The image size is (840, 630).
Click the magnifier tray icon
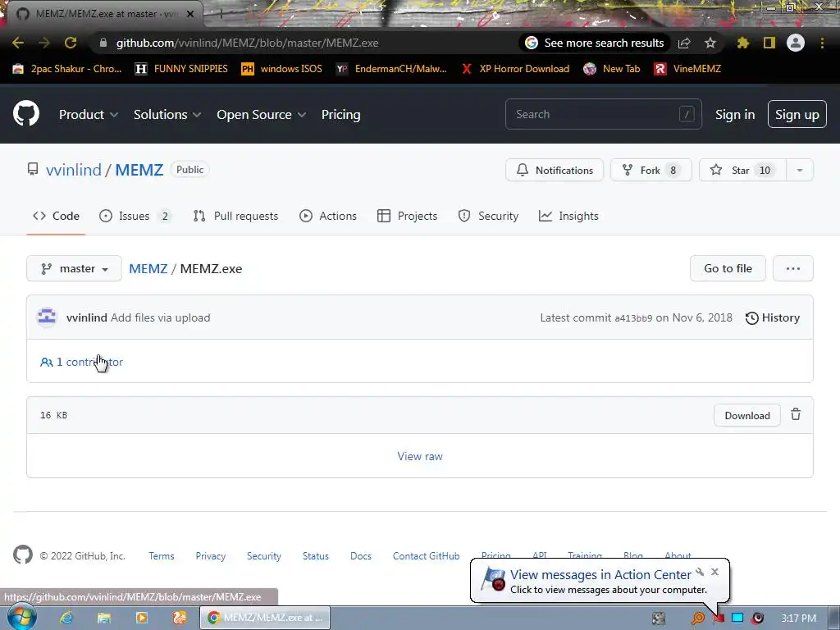coord(698,619)
